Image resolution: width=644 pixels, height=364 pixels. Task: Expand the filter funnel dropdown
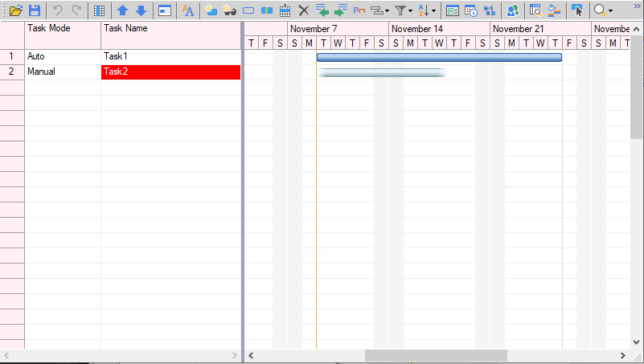tap(404, 10)
